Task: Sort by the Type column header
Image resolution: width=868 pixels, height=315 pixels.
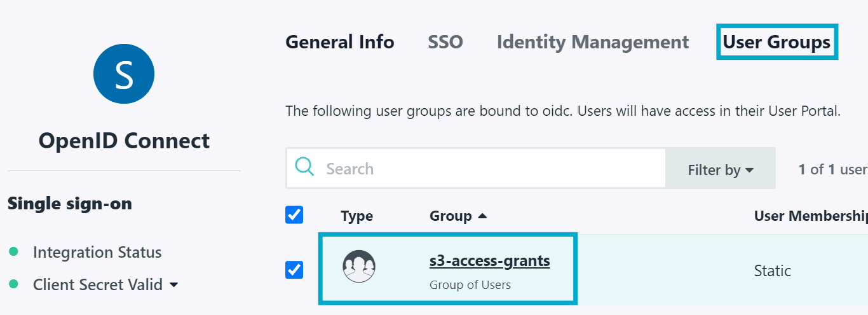Action: point(356,216)
